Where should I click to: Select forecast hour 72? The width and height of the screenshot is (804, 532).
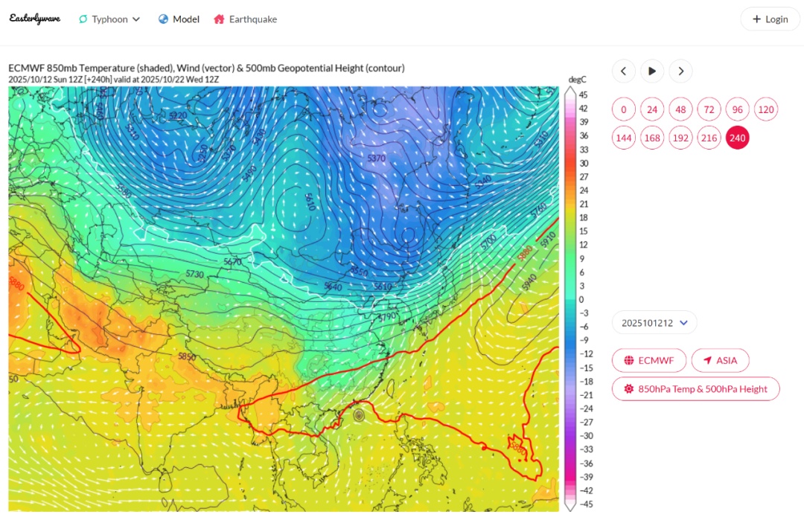(709, 109)
